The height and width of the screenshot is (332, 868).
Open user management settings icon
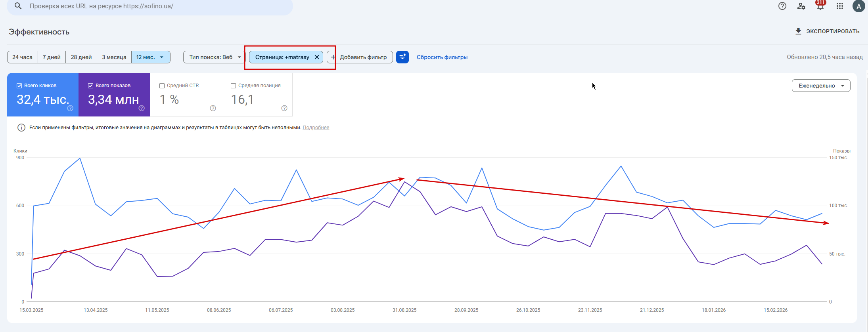tap(801, 6)
